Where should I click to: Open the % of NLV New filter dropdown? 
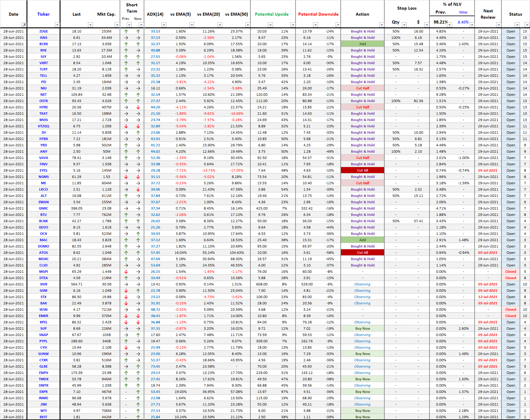click(472, 25)
